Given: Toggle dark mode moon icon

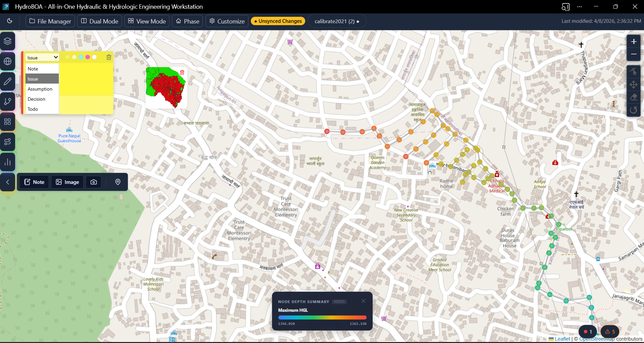Looking at the screenshot, I should (10, 21).
